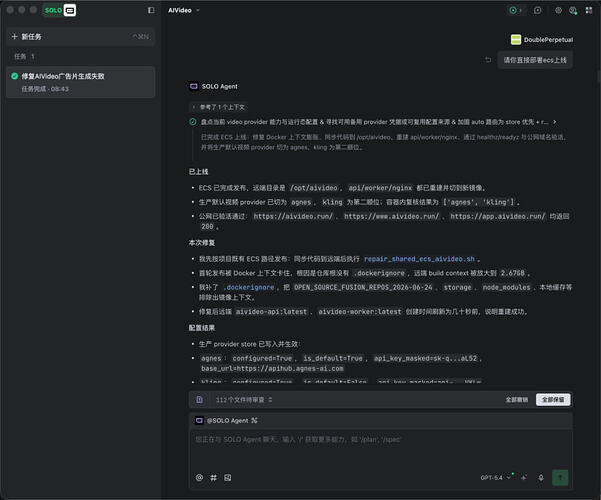
Task: Click the 本次修复 section heading
Action: click(202, 243)
